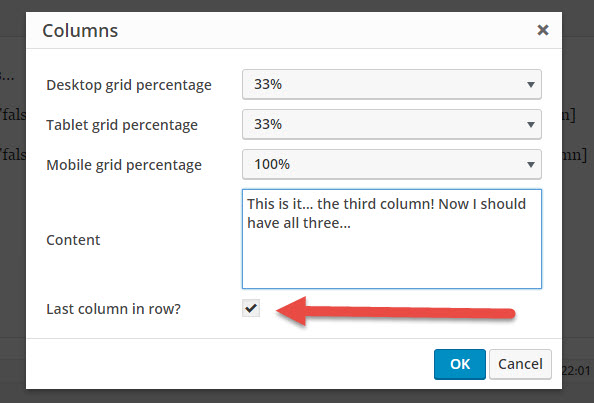This screenshot has height=403, width=594.
Task: Click 'This is it…' text in Content box
Action: 280,204
